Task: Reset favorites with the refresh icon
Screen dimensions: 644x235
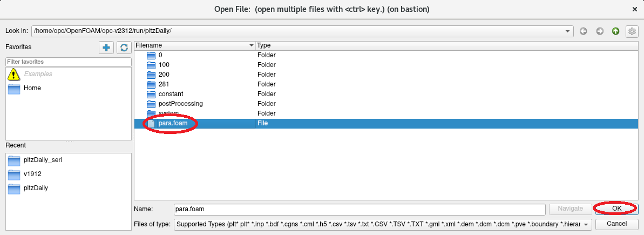Action: pos(124,48)
